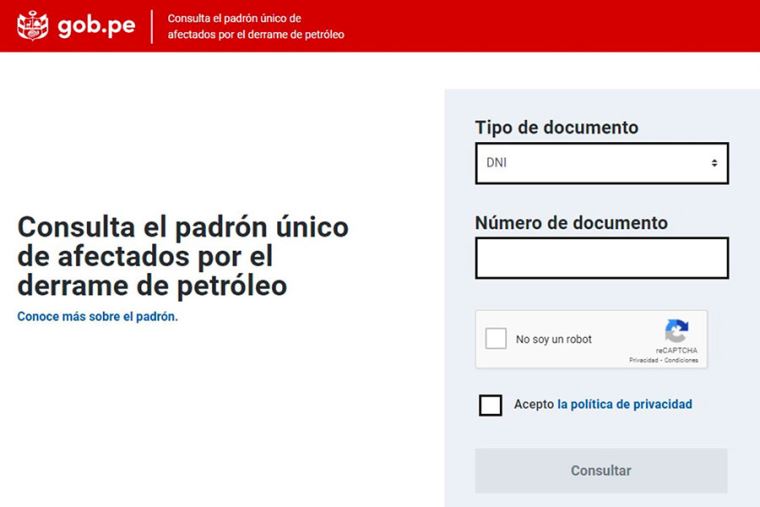The image size is (760, 507).
Task: Click the Peru coat of arms logo icon
Action: (33, 26)
